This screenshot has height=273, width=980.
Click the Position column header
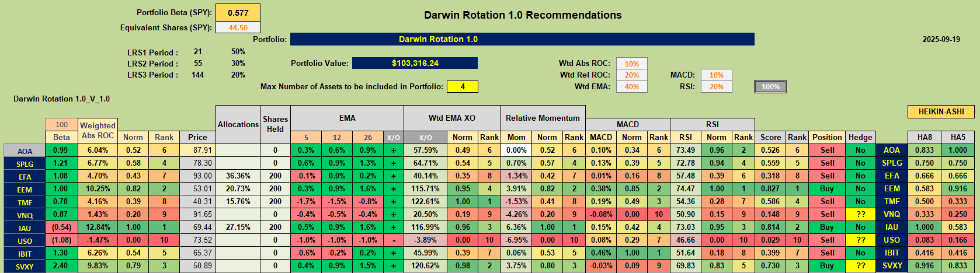[827, 137]
